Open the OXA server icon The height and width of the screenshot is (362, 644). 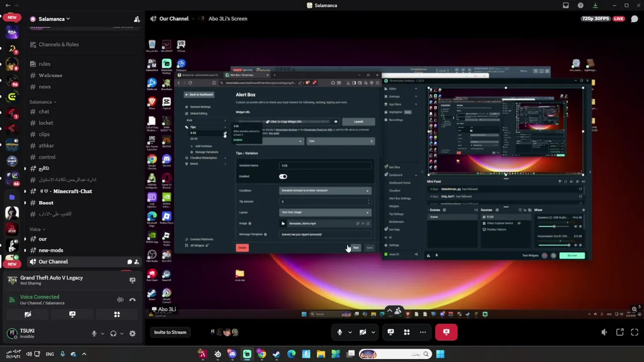pos(12,32)
